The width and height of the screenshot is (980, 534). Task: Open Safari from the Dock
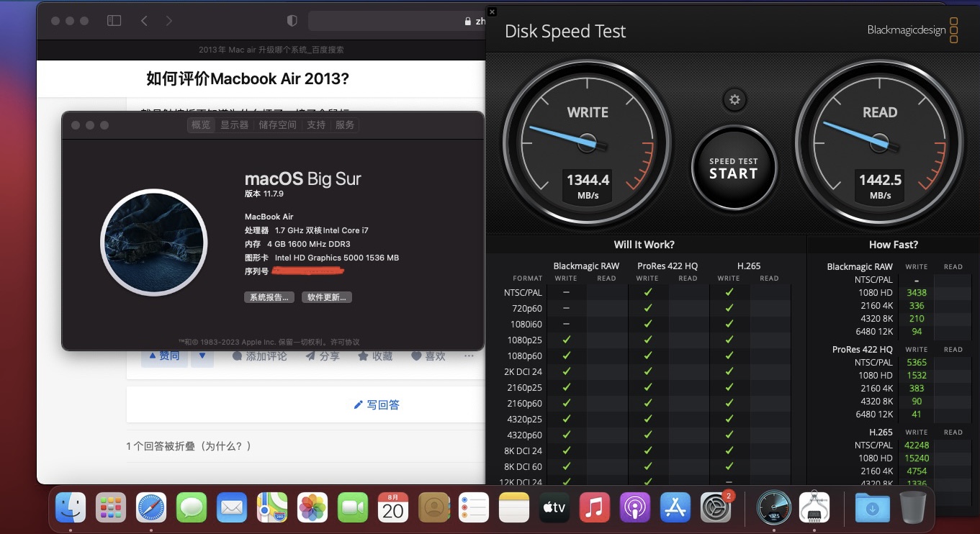[x=151, y=508]
